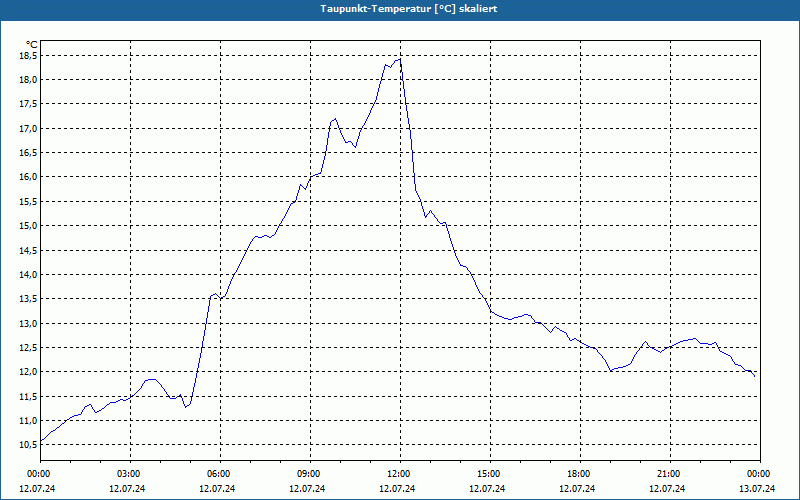Screen dimensions: 800x500
Task: Click the 09:00 time label
Action: pos(310,474)
